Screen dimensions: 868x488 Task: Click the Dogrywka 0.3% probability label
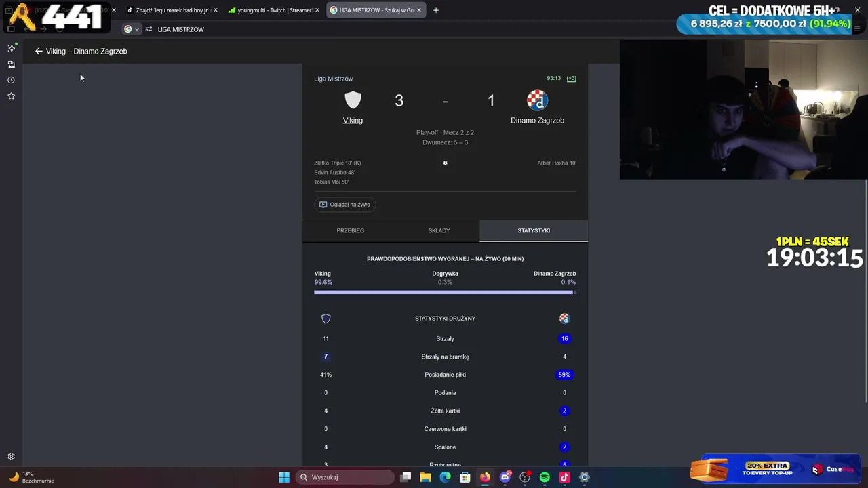445,278
